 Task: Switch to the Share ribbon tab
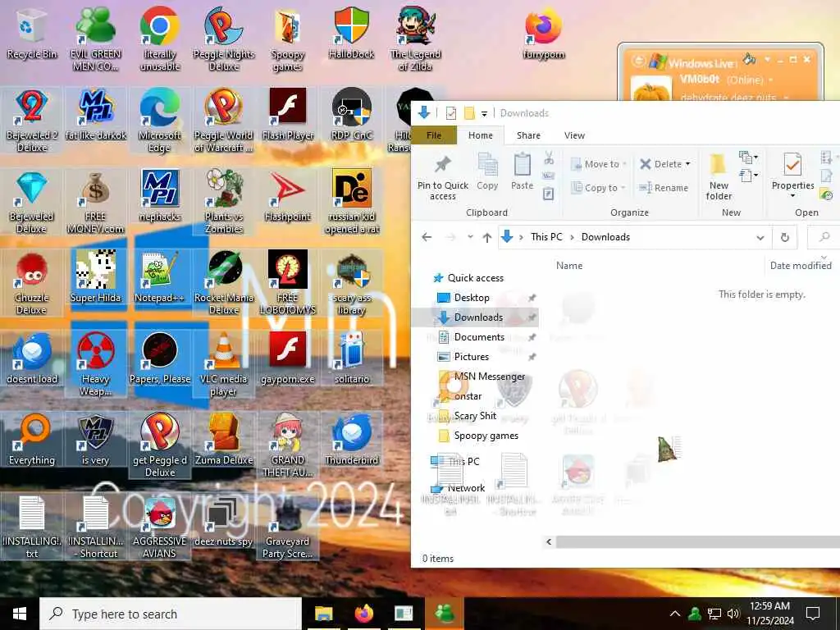pos(528,135)
